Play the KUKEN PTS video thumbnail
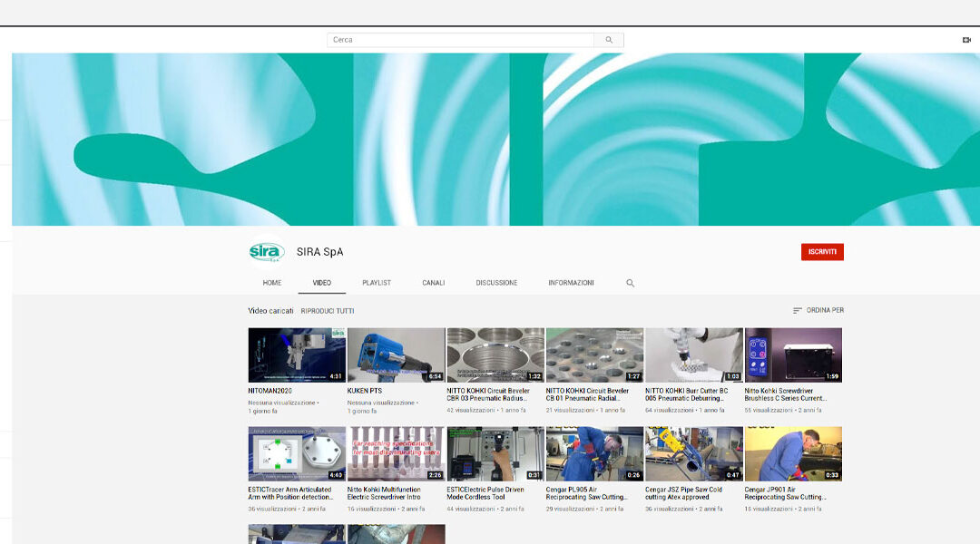Image resolution: width=980 pixels, height=544 pixels. pos(396,355)
